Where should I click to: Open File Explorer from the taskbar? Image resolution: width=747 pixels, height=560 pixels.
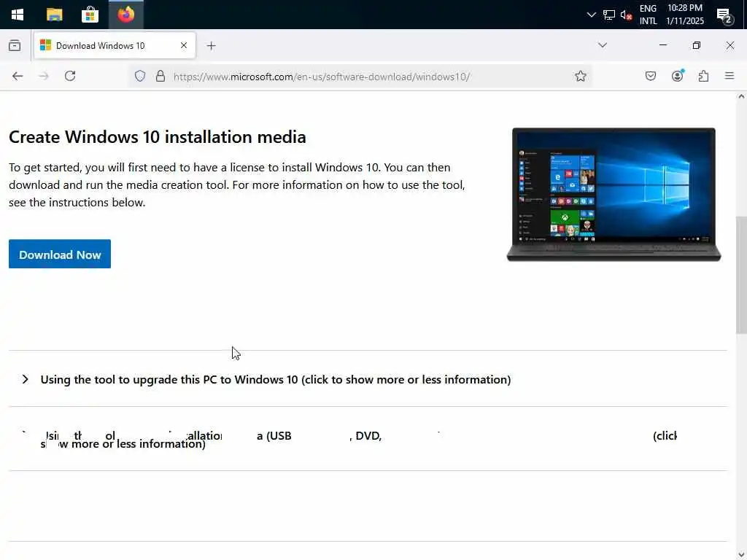coord(54,15)
